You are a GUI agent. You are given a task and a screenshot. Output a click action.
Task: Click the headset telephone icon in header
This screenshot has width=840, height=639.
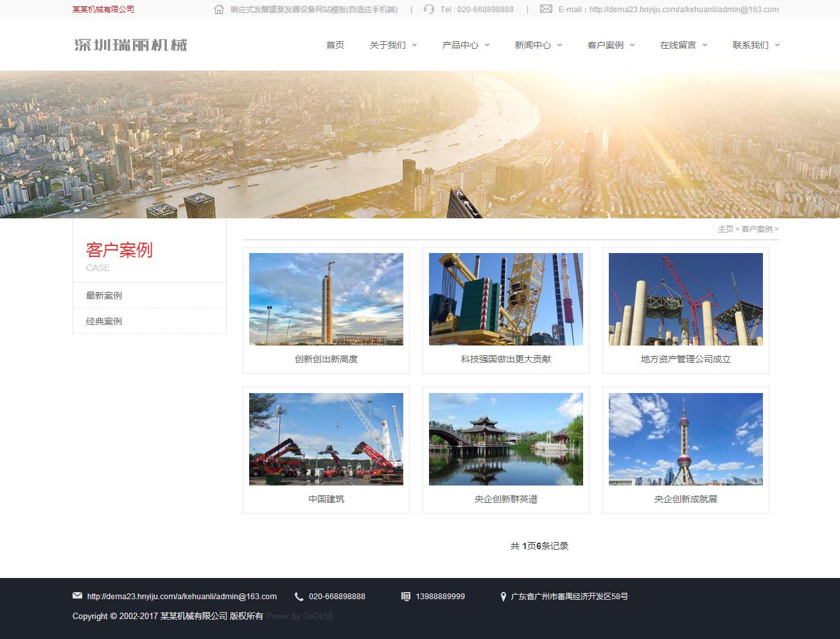[x=429, y=10]
